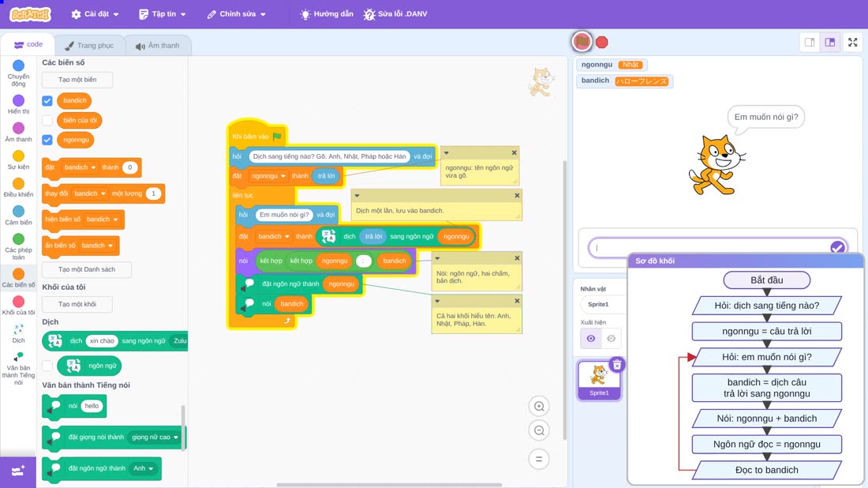Enter full screen stage mode
Viewport: 868px width, 488px height.
pos(852,42)
